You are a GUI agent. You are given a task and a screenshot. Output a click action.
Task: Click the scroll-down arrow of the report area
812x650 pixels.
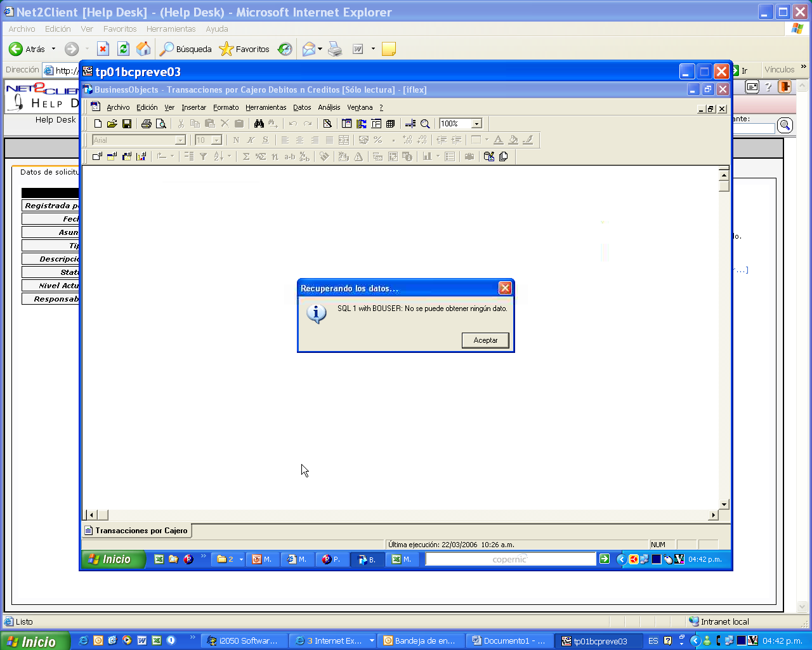pyautogui.click(x=724, y=504)
